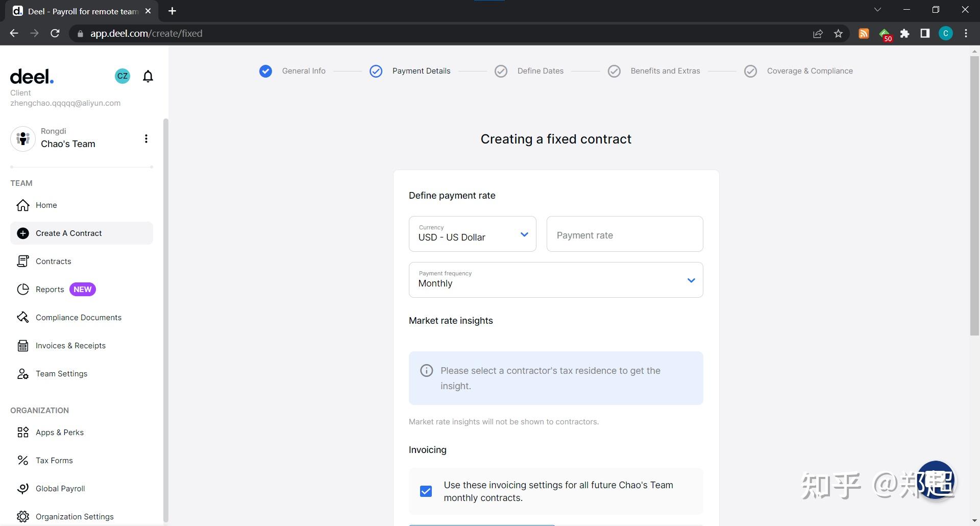The width and height of the screenshot is (980, 526).
Task: Open Reports in the sidebar
Action: (50, 290)
